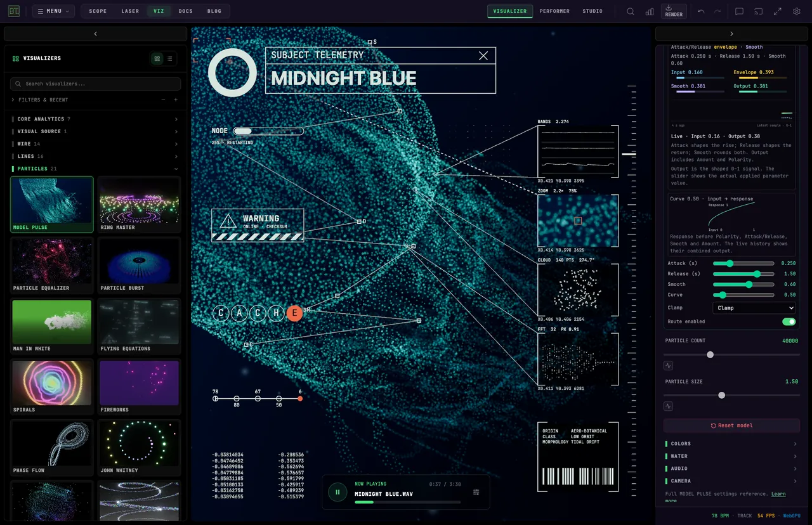Click the plus icon beside Filters & Recent

(x=176, y=100)
